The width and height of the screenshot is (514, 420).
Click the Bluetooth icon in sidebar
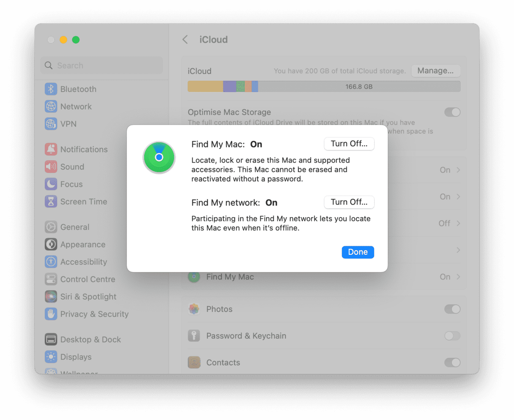pyautogui.click(x=51, y=89)
